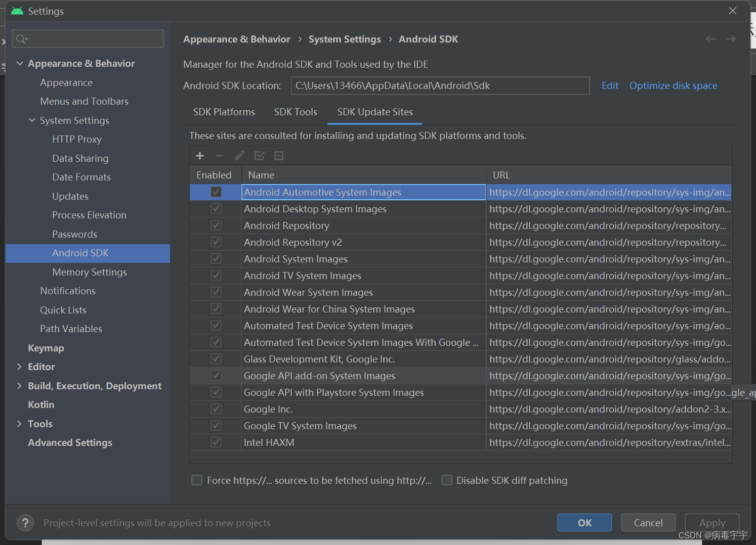
Task: Open Process Elevation settings
Action: click(89, 215)
